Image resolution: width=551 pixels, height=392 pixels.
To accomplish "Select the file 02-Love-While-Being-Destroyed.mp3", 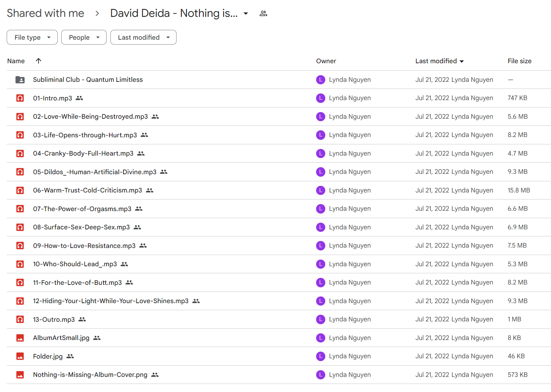I will coord(90,117).
